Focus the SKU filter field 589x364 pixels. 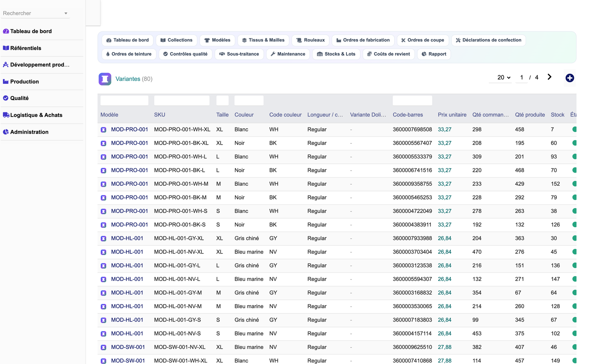(x=182, y=101)
